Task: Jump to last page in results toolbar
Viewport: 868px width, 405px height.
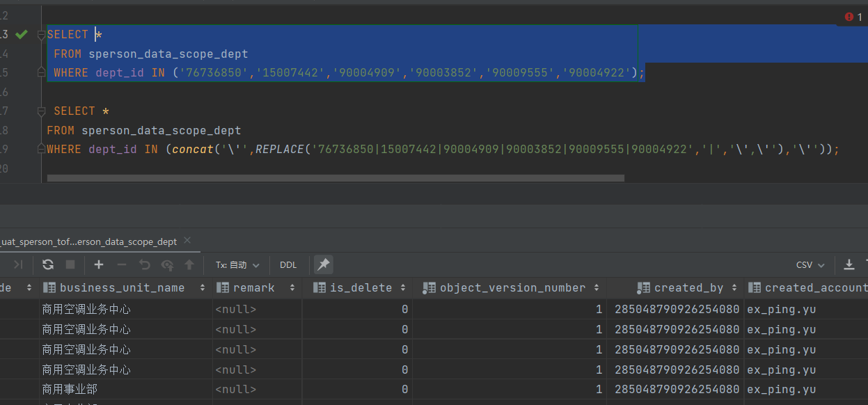Action: click(18, 264)
